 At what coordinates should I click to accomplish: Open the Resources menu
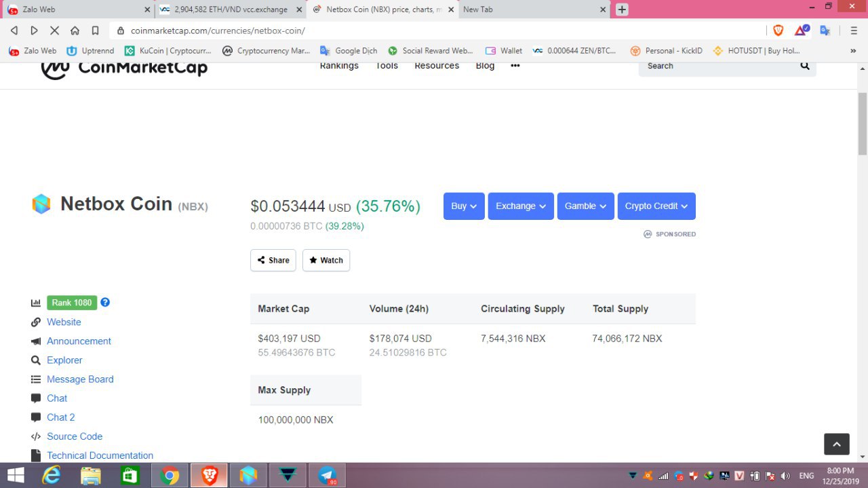click(x=437, y=66)
